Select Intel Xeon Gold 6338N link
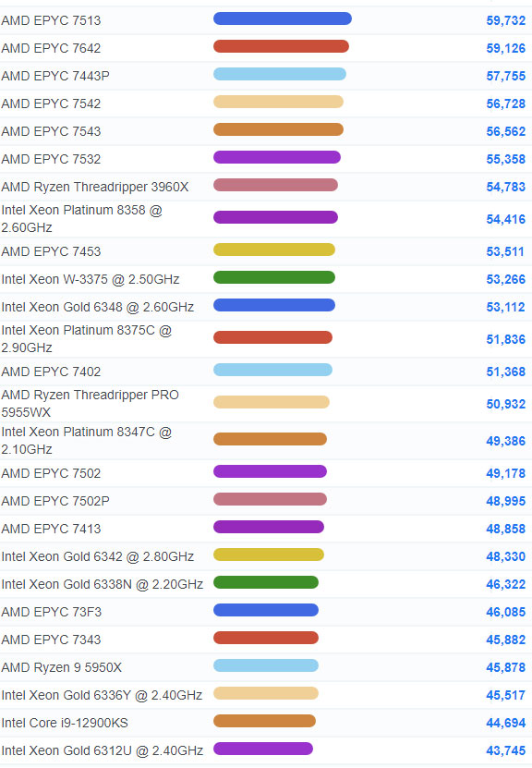The height and width of the screenshot is (768, 532). point(103,584)
